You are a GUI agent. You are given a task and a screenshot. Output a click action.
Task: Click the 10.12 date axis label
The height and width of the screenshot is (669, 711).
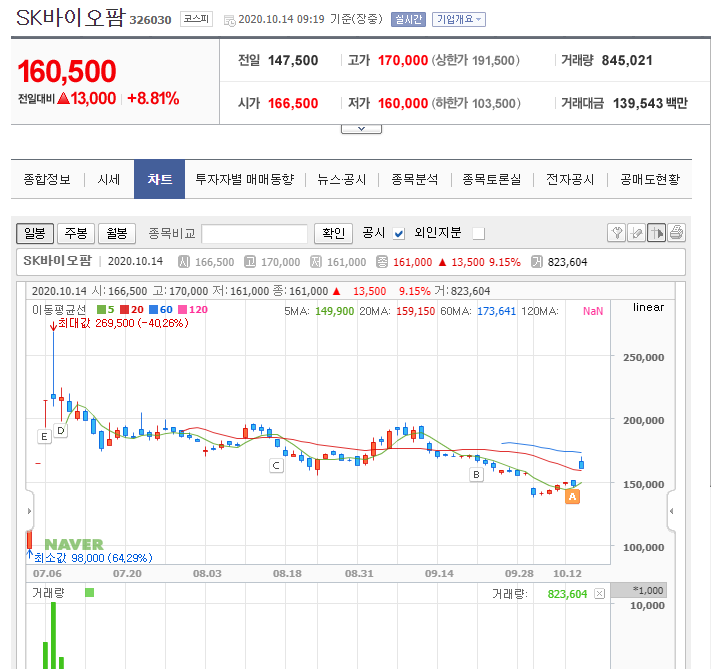(567, 574)
